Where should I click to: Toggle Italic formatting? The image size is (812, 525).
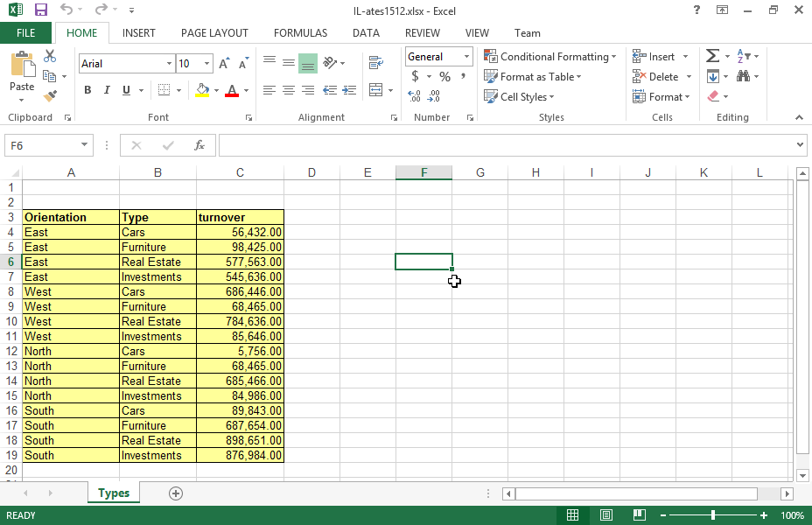tap(107, 90)
